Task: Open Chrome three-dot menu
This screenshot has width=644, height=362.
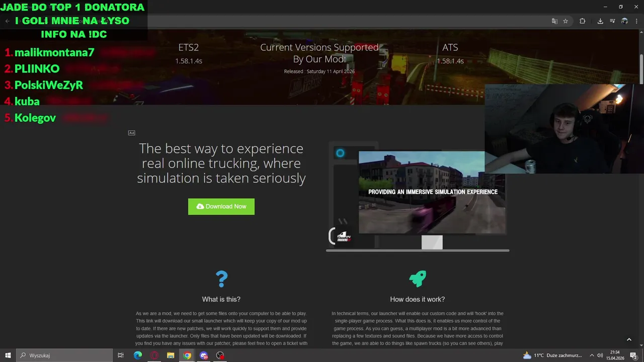Action: click(636, 21)
